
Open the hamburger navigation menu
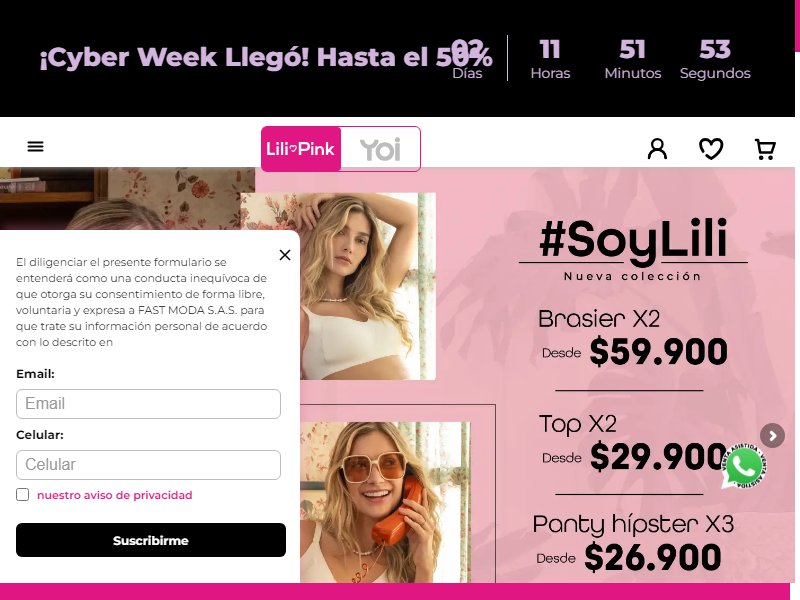click(35, 147)
